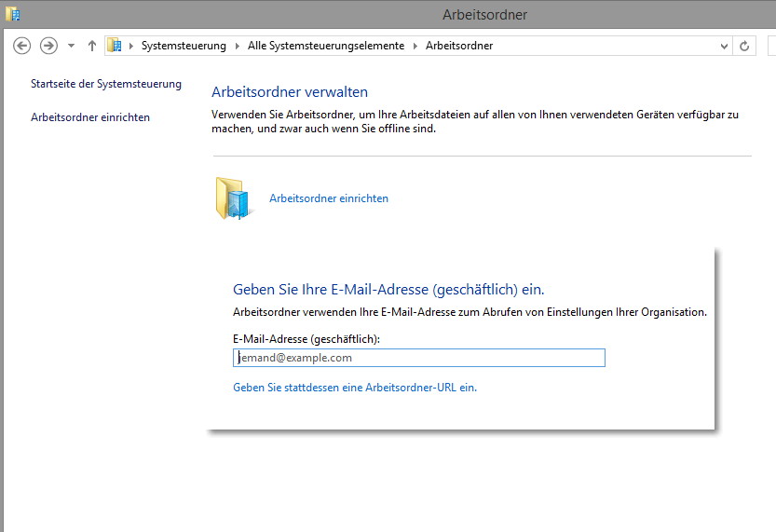Choose to enter an Arbeitsordner-URL instead

tap(355, 388)
